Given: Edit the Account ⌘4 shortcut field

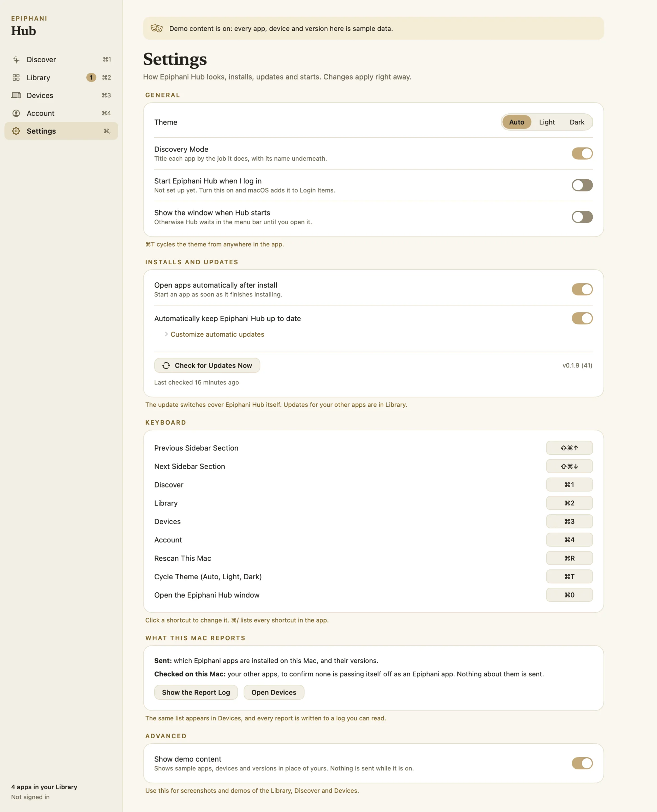Looking at the screenshot, I should 569,540.
